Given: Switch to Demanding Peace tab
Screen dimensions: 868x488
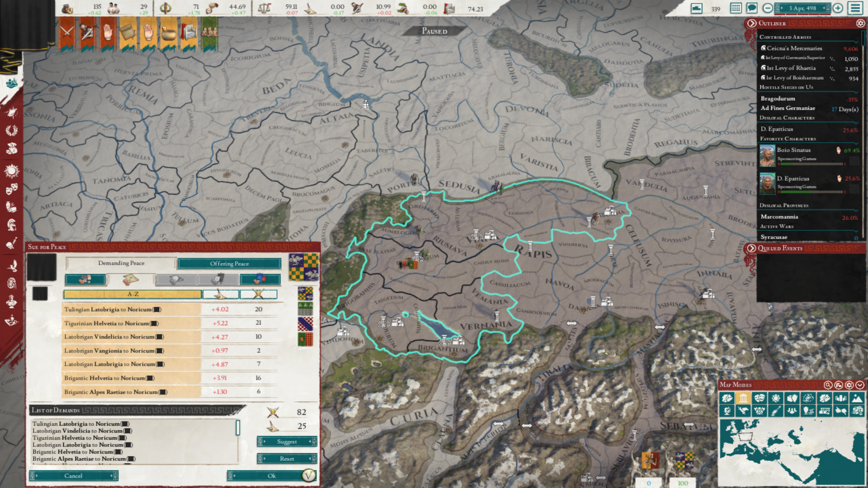Looking at the screenshot, I should click(121, 263).
